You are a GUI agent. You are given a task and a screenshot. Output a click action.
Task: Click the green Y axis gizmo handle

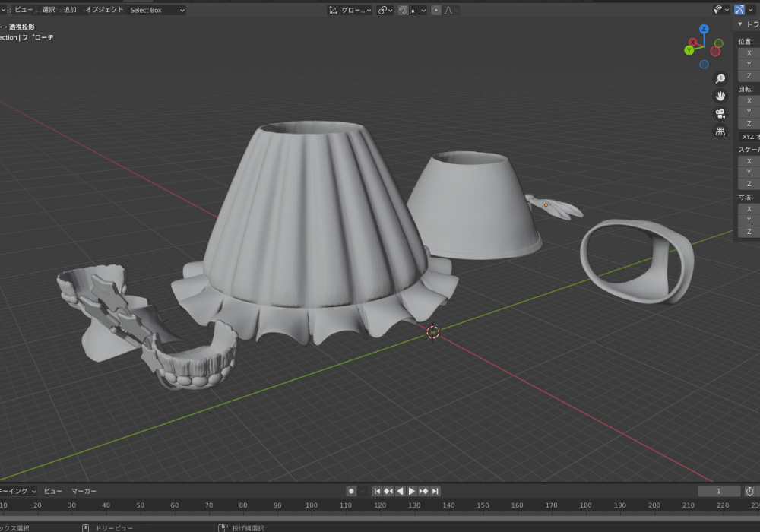point(689,50)
